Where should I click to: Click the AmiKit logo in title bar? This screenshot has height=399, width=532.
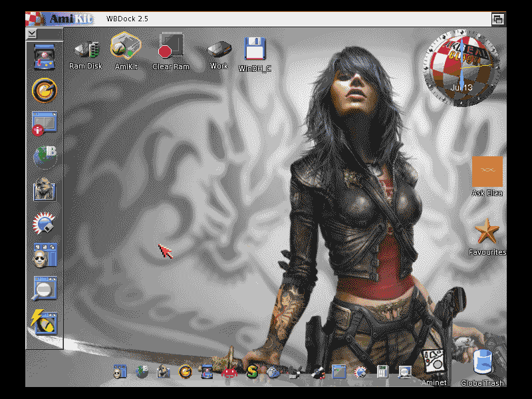point(60,19)
